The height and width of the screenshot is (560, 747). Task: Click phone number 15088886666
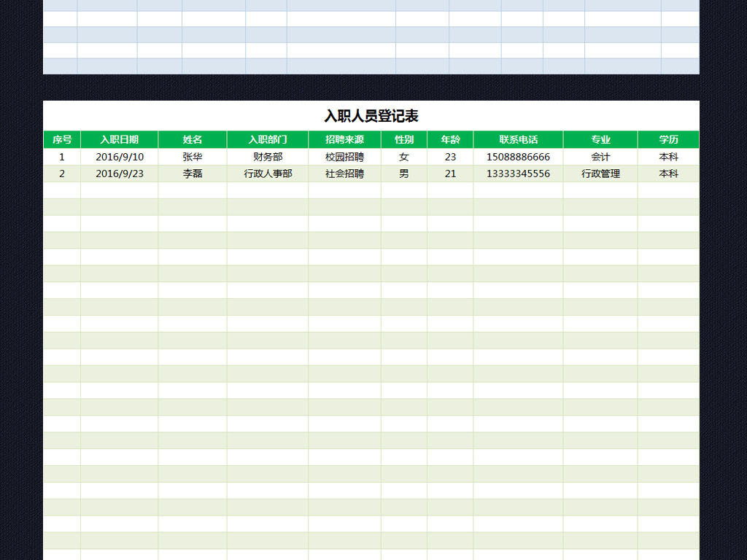click(x=519, y=157)
